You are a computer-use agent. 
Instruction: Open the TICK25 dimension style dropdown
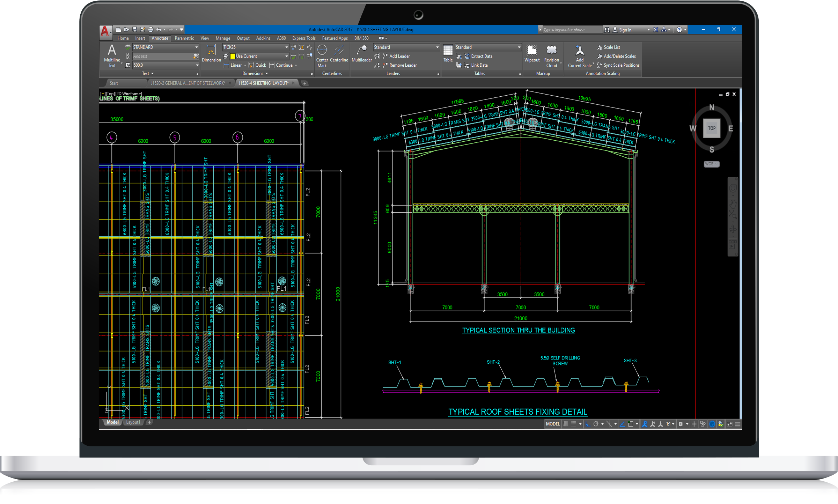tap(286, 47)
